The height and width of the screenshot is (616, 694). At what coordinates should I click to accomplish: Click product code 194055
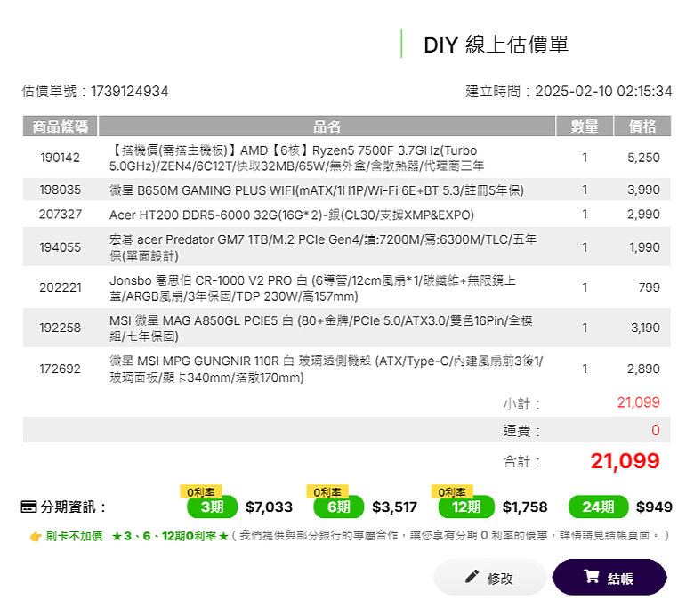point(61,247)
